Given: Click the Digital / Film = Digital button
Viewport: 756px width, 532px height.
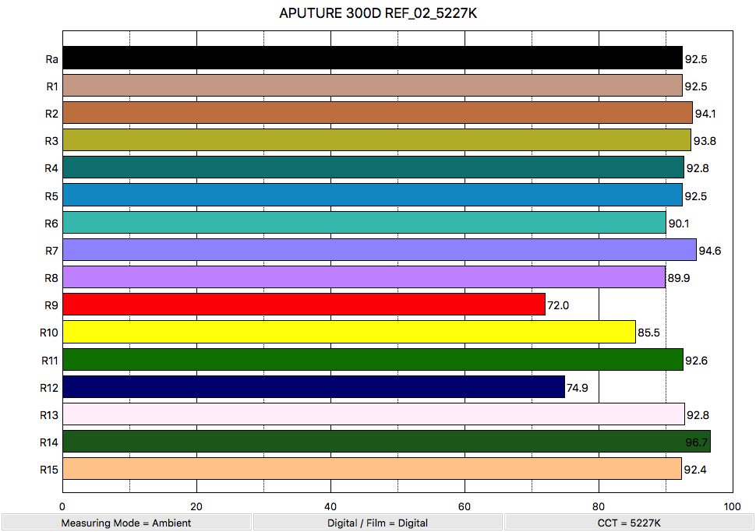Looking at the screenshot, I should point(377,523).
